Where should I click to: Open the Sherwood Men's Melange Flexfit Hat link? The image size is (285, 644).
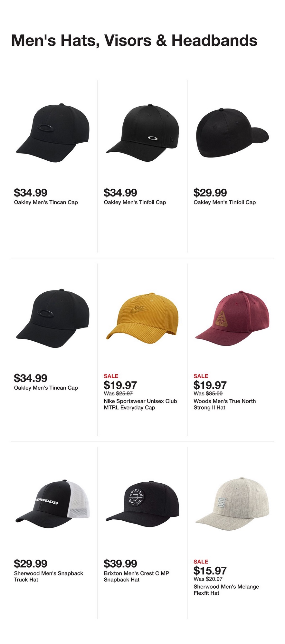pos(226,590)
